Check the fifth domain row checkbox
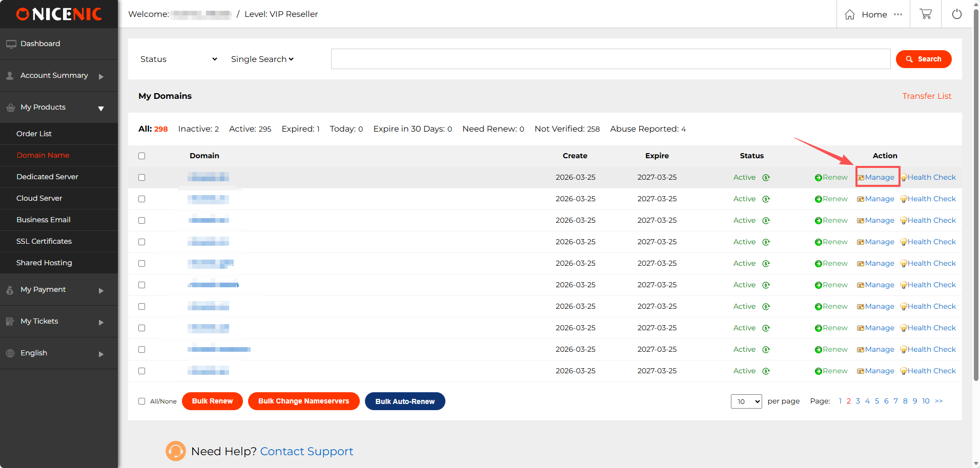The height and width of the screenshot is (468, 980). [x=142, y=264]
